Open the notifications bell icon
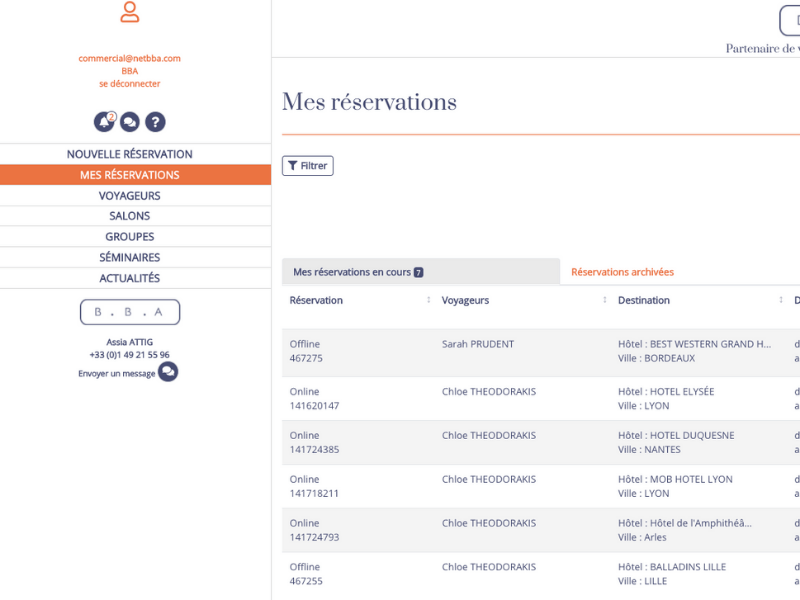Screen dimensions: 800x600 pyautogui.click(x=104, y=122)
